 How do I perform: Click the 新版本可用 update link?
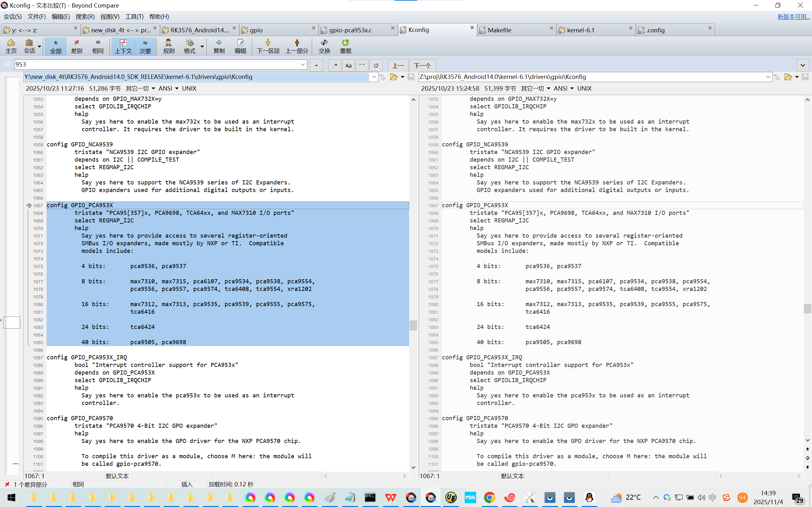(793, 16)
